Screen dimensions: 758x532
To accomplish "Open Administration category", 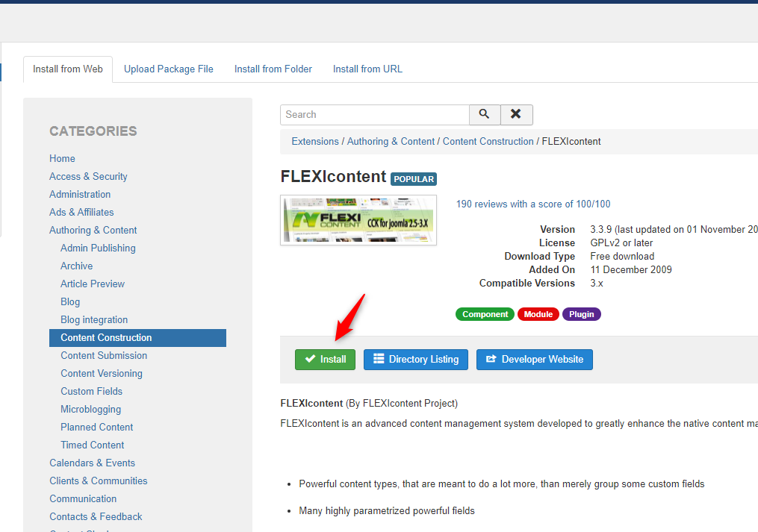I will click(x=80, y=194).
